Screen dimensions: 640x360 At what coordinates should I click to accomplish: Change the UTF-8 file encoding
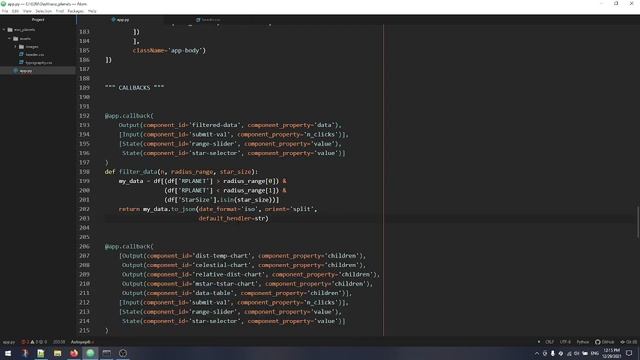[x=565, y=342]
